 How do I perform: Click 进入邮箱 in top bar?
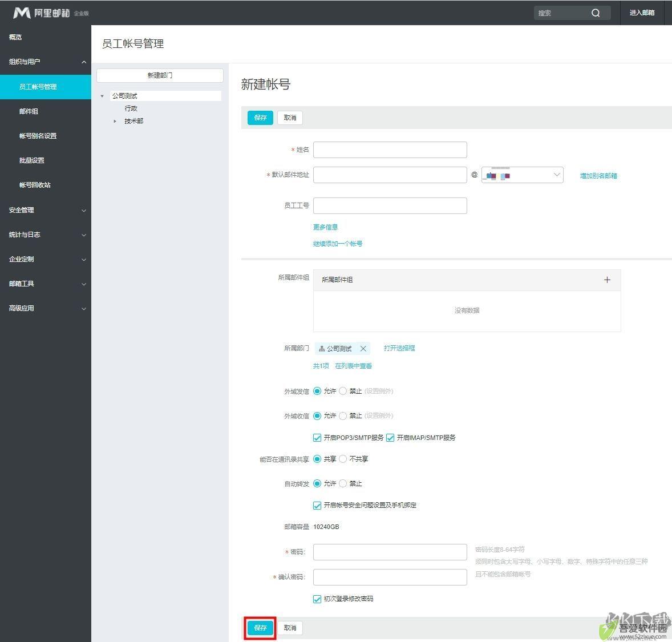[642, 13]
